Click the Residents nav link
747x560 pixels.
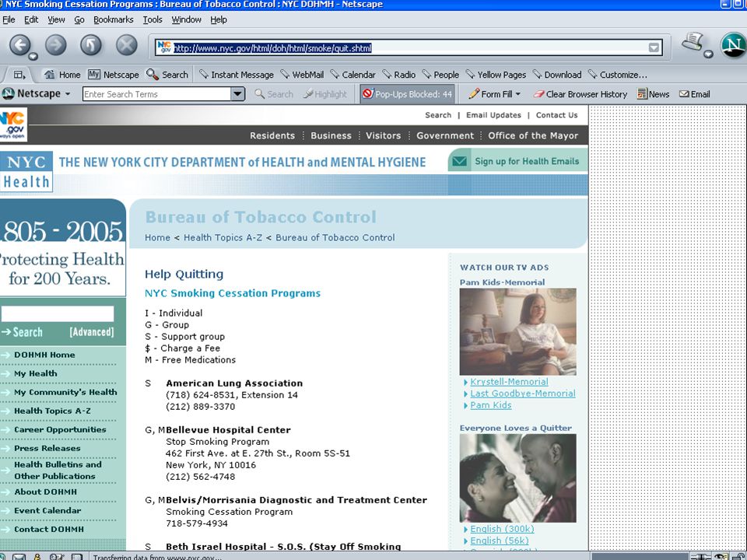click(x=272, y=135)
